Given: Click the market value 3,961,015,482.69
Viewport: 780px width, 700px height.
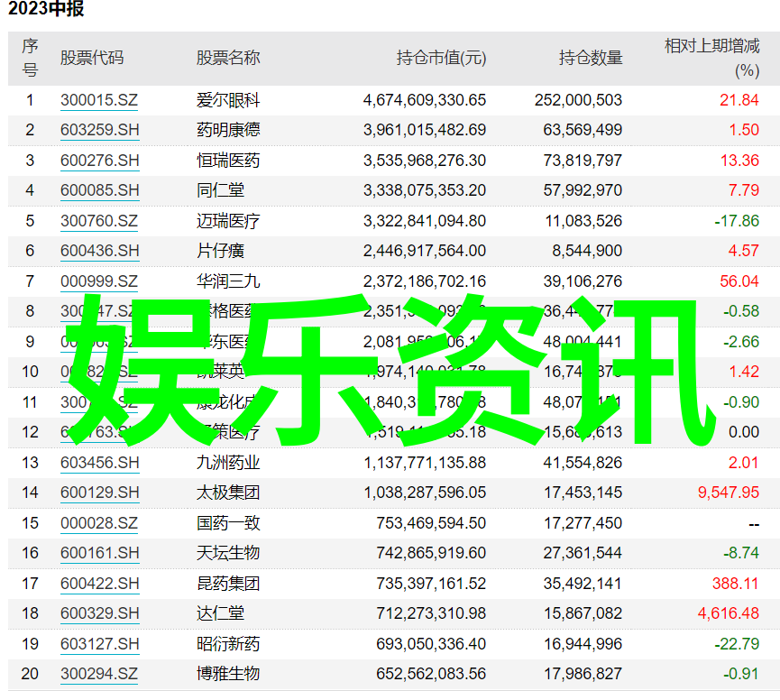Looking at the screenshot, I should coord(425,130).
